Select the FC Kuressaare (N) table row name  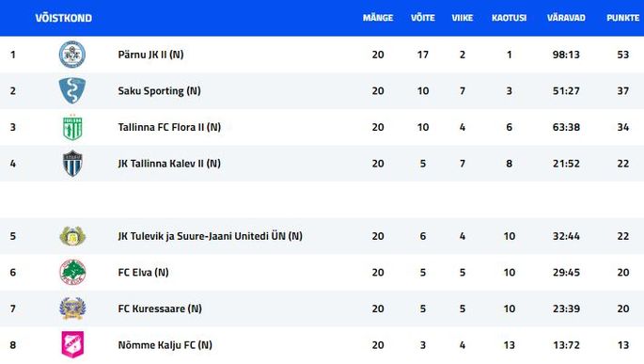160,309
